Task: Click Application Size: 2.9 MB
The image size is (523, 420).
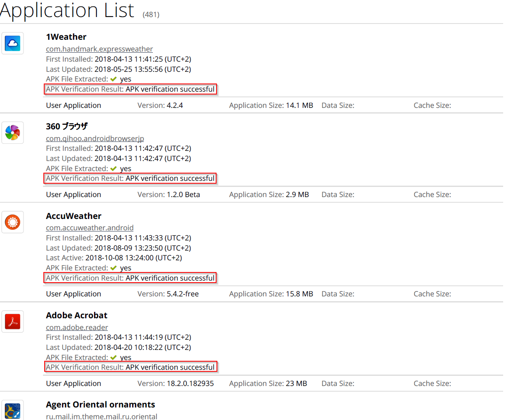Action: tap(269, 195)
